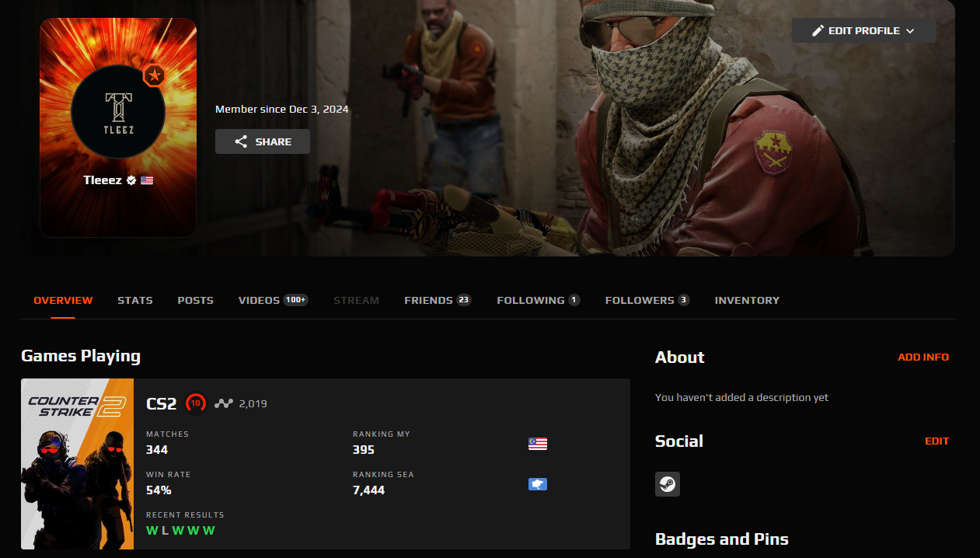
Task: Open the Following tab
Action: (x=539, y=300)
